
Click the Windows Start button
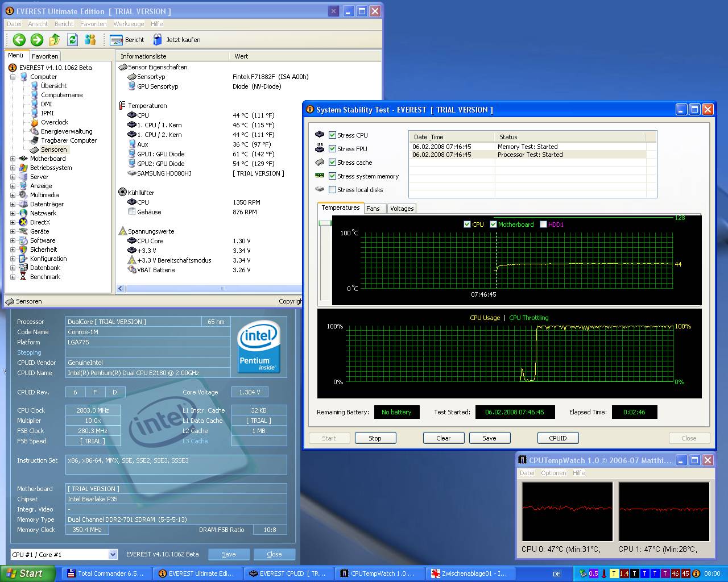coord(28,573)
